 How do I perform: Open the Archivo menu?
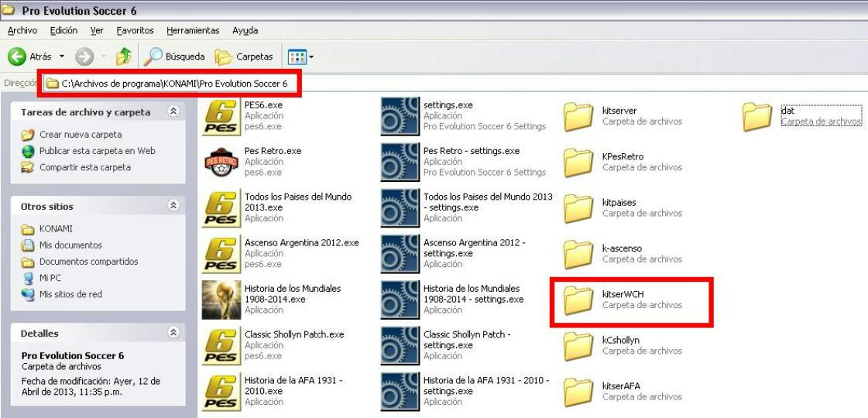click(x=22, y=30)
